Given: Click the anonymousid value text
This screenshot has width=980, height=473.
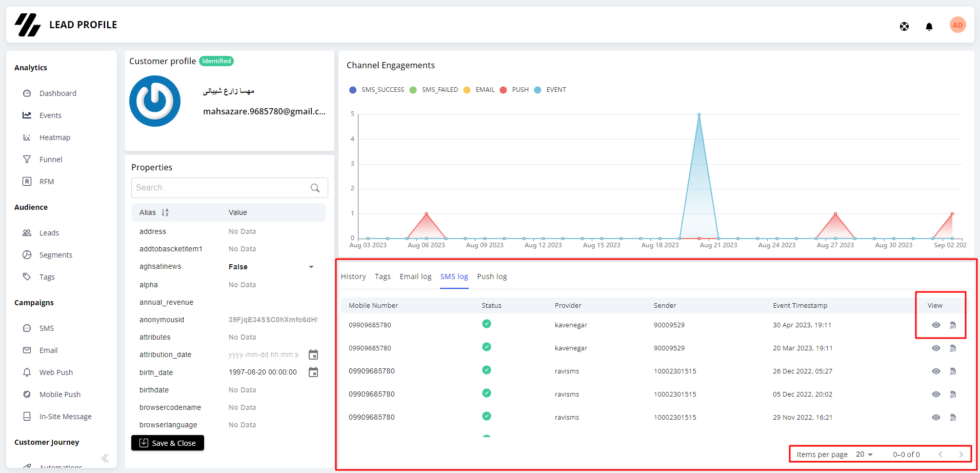Looking at the screenshot, I should coord(273,320).
